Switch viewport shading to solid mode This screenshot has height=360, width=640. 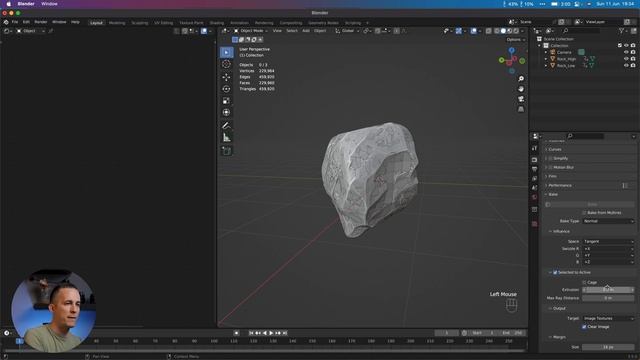[x=503, y=31]
